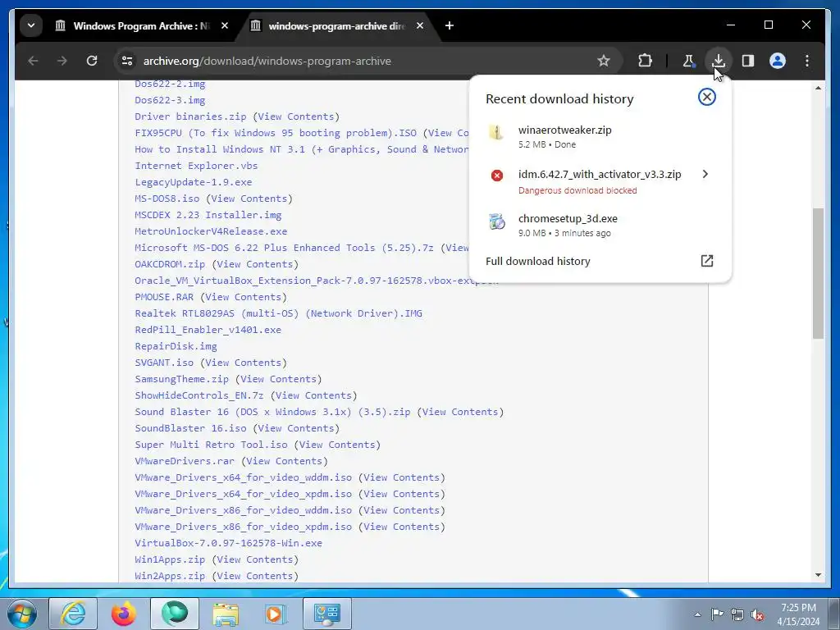Screen dimensions: 840x630
Task: Open Windows Explorer folder on taskbar
Action: 226,614
